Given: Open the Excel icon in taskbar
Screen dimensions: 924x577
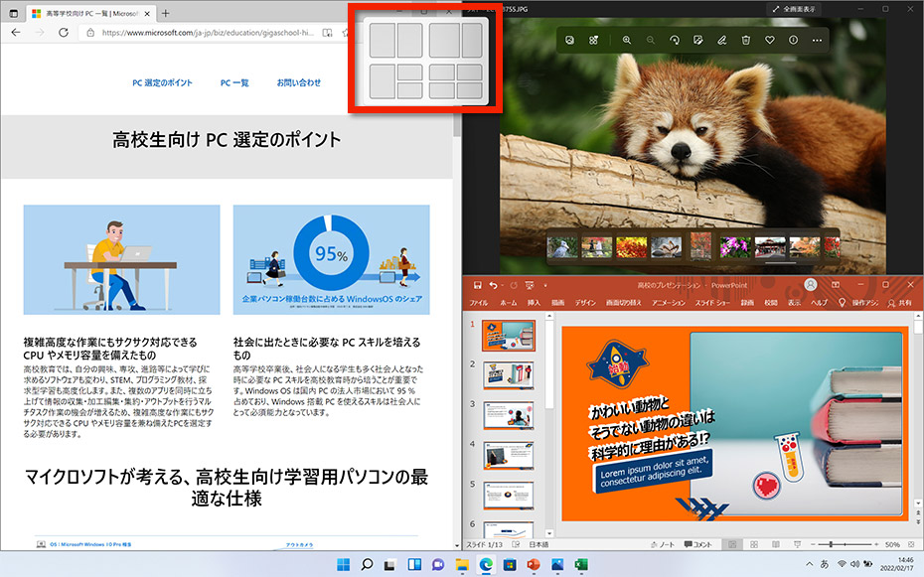Looking at the screenshot, I should pos(581,565).
